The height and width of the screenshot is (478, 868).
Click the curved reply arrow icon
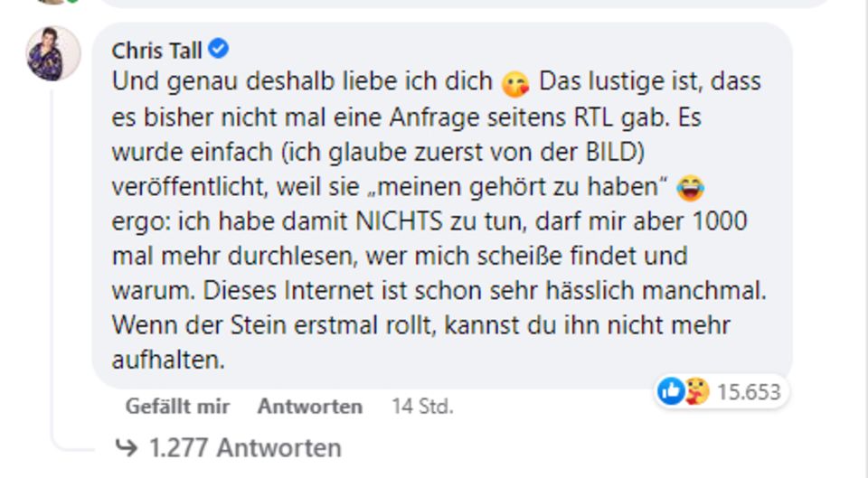point(127,448)
